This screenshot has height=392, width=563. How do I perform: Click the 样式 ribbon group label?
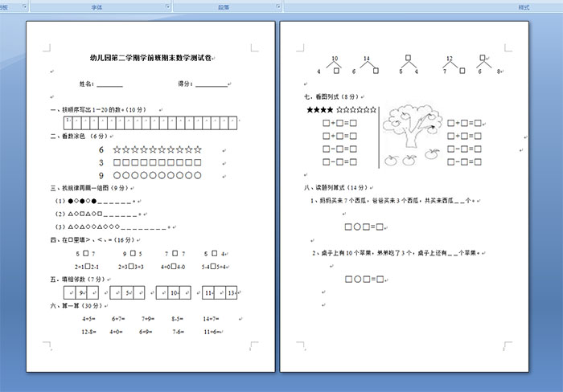click(524, 7)
